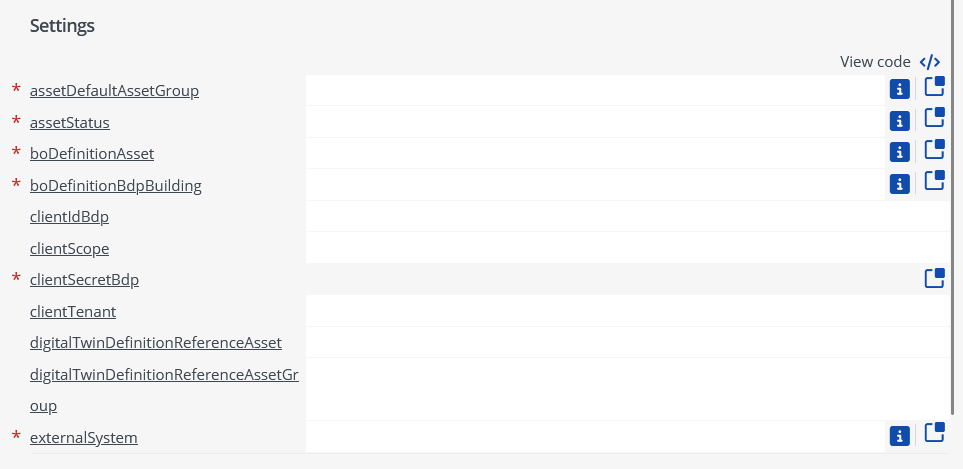Show info for boDefinitionAsset

coord(900,152)
